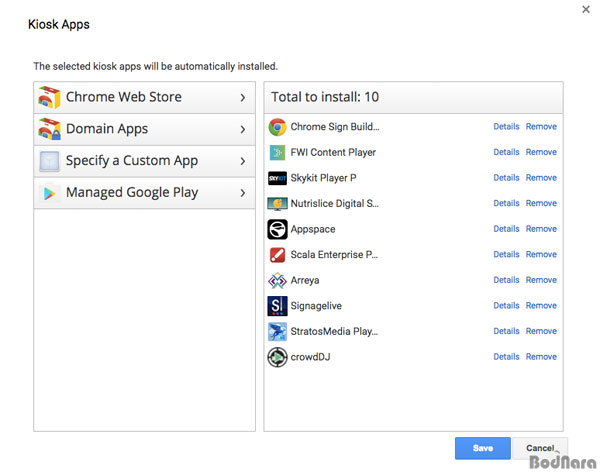Viewport: 600px width, 472px height.
Task: View Details for crowdDJ
Action: click(506, 357)
